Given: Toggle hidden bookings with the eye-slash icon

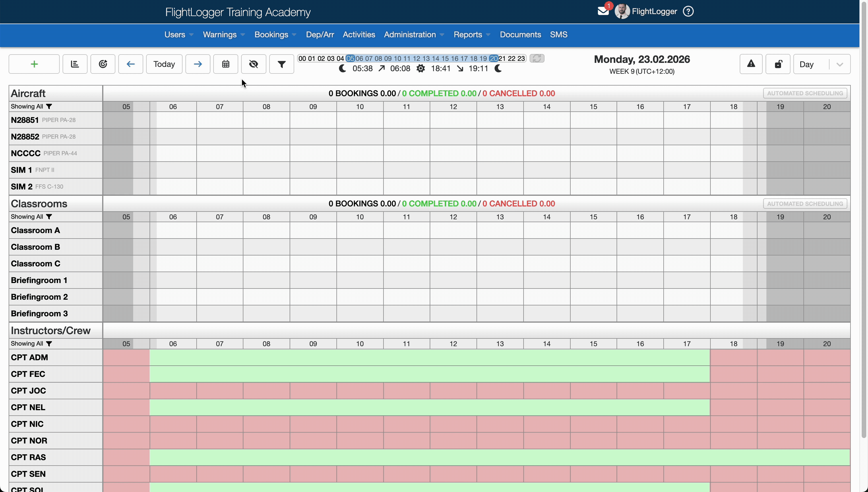Looking at the screenshot, I should (253, 64).
